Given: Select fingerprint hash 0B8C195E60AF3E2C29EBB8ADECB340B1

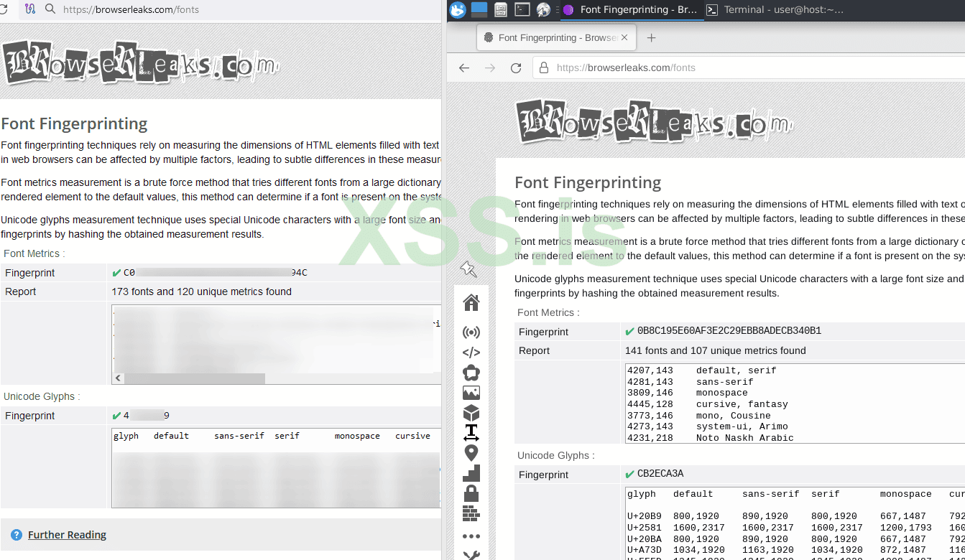Looking at the screenshot, I should (729, 331).
